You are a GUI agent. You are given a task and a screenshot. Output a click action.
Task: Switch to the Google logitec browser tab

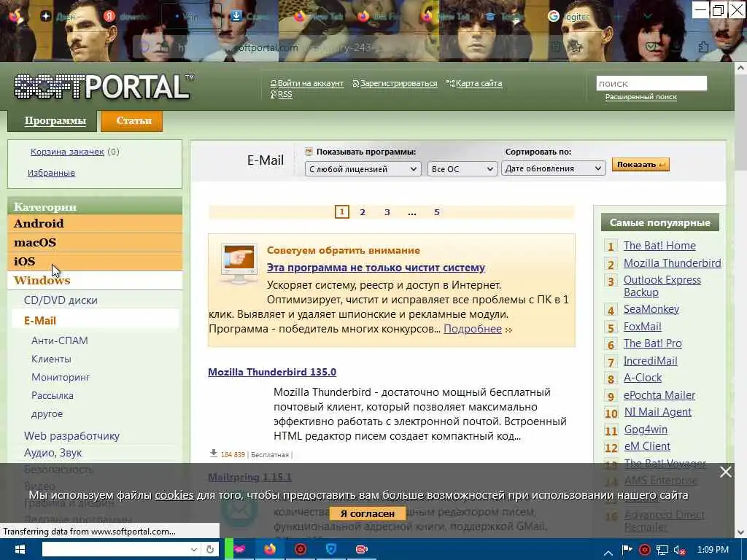[x=569, y=17]
